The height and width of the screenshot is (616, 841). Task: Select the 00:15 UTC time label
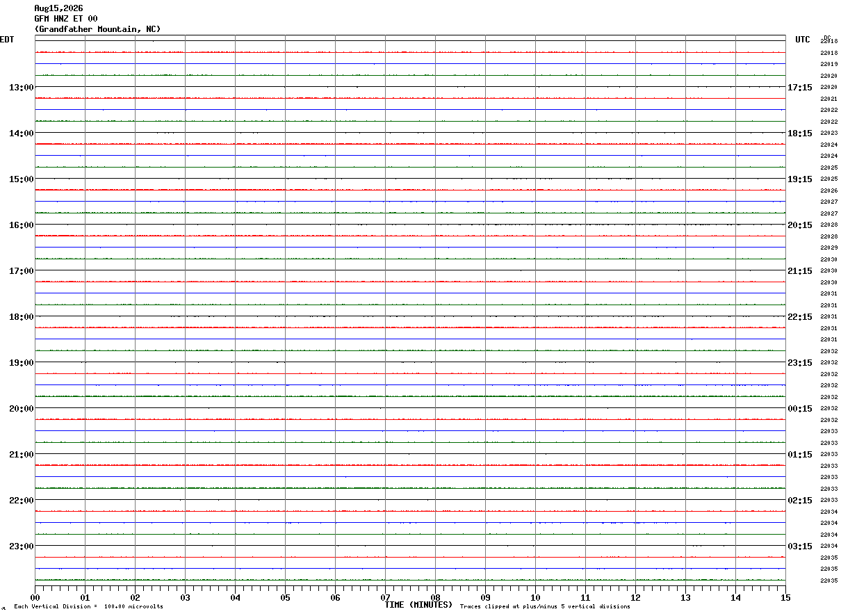(799, 409)
